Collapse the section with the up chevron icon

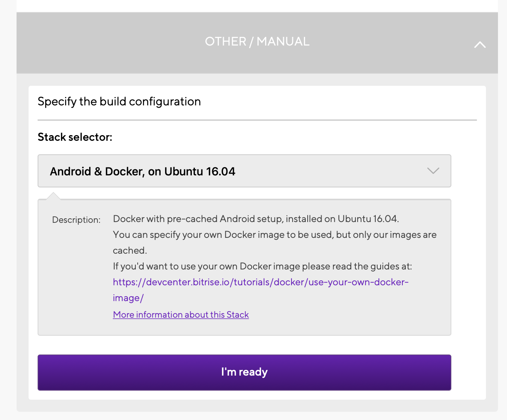[480, 45]
